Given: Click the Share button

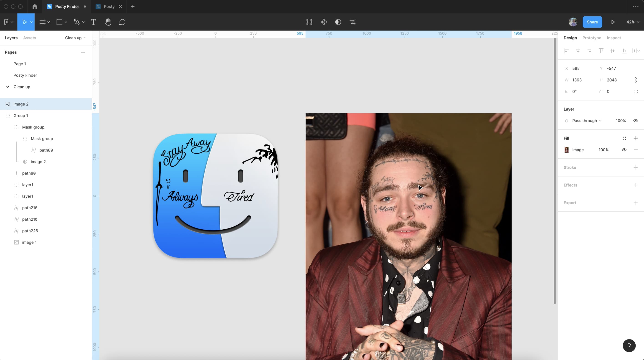Looking at the screenshot, I should (x=592, y=22).
